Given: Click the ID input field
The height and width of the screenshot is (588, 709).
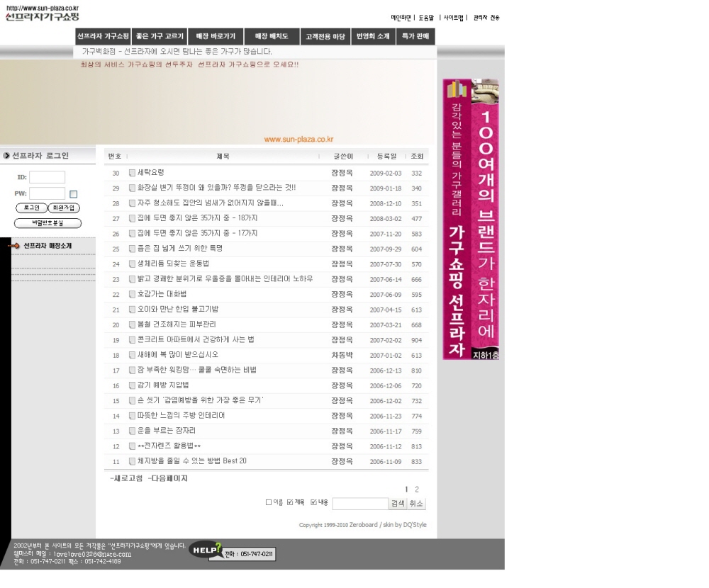Looking at the screenshot, I should pyautogui.click(x=47, y=177).
